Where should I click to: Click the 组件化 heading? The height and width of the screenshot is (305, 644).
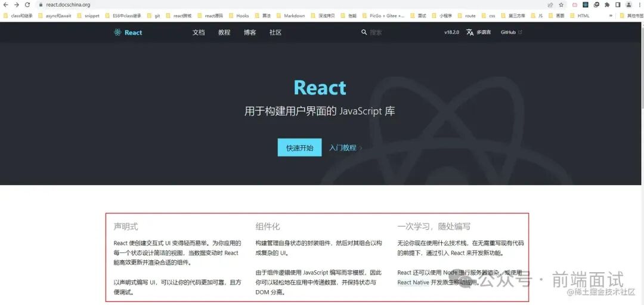tap(268, 226)
